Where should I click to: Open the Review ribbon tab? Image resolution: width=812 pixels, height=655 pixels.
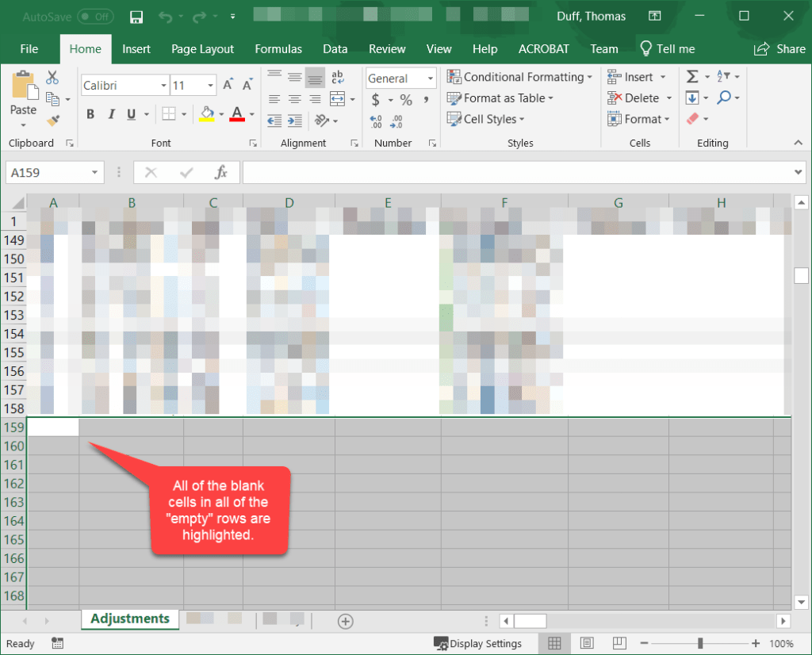click(387, 48)
